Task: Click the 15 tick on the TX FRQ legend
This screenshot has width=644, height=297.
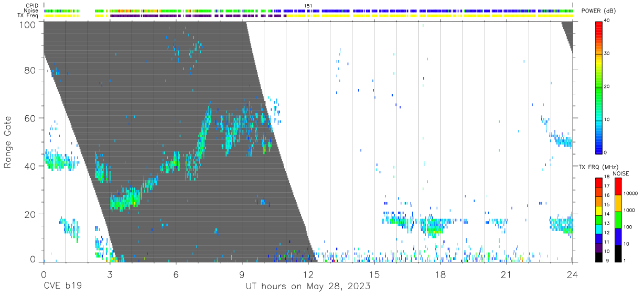Action: [x=607, y=205]
